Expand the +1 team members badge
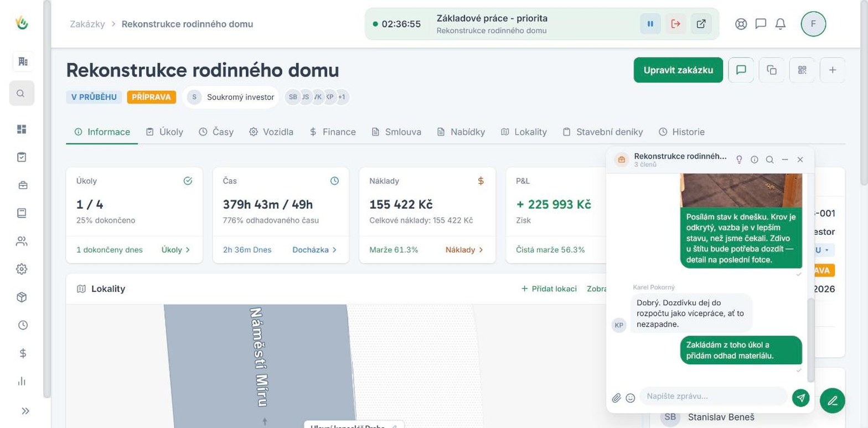868x428 pixels. click(342, 97)
